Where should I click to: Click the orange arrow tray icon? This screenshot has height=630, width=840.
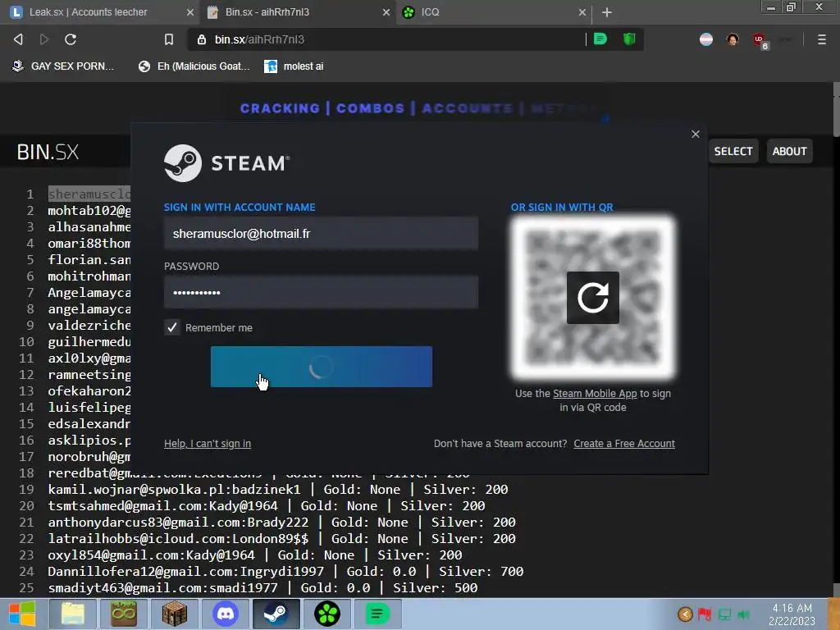(685, 614)
